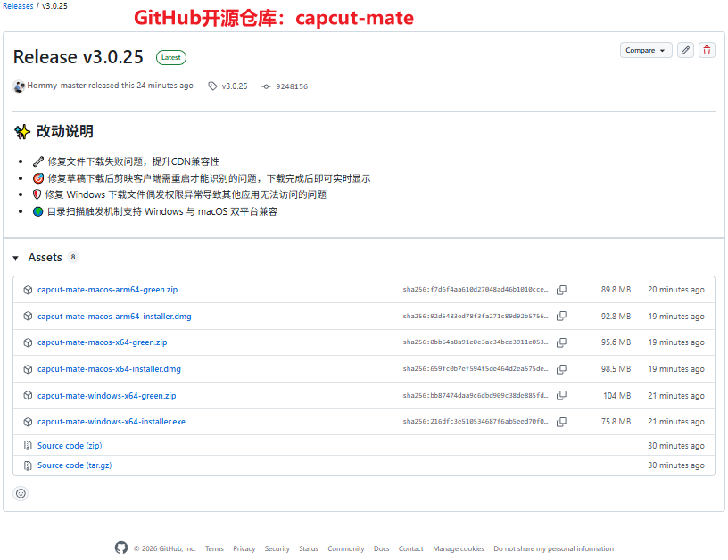Click Manage cookies in footer
728x560 pixels.
pyautogui.click(x=459, y=549)
